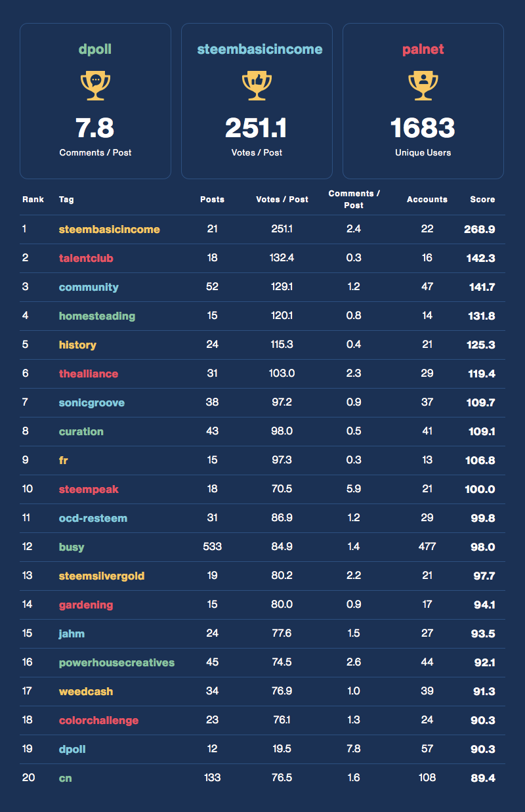
Task: Click the score 98.0 for busy
Action: (483, 547)
